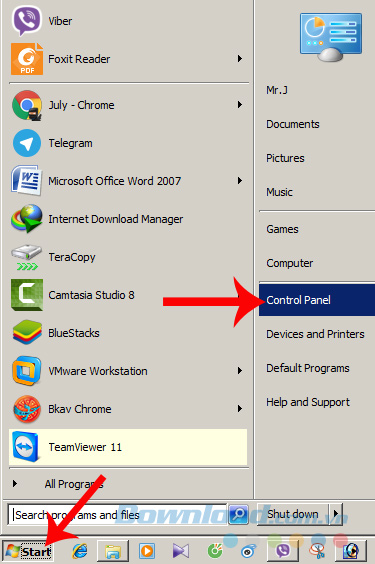
Task: Start Internet Download Manager
Action: (129, 219)
